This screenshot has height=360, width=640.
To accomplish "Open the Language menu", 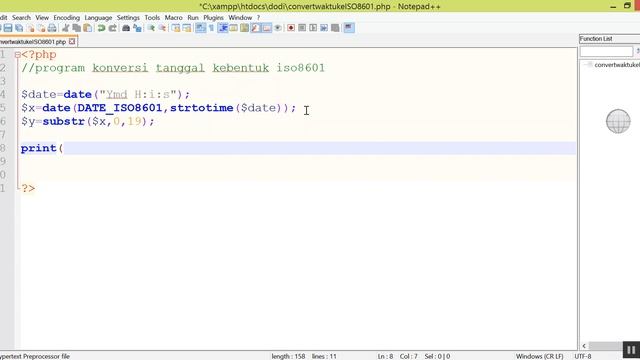I will click(x=98, y=18).
